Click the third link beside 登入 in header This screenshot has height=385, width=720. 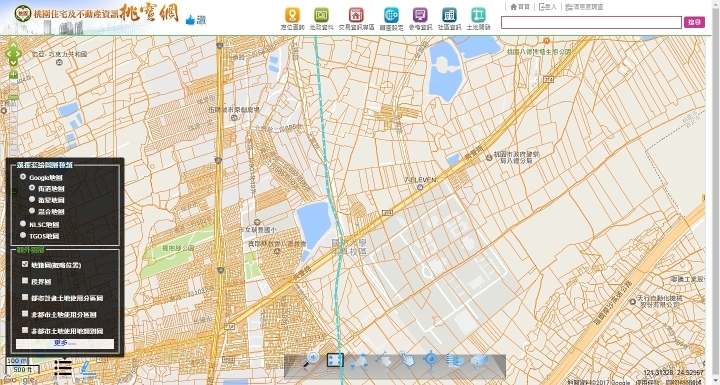pos(584,7)
